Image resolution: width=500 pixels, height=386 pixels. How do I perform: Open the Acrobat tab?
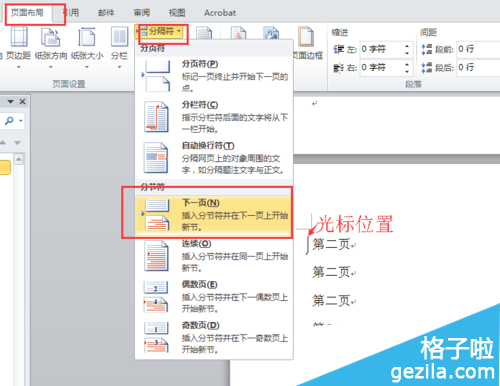point(220,13)
